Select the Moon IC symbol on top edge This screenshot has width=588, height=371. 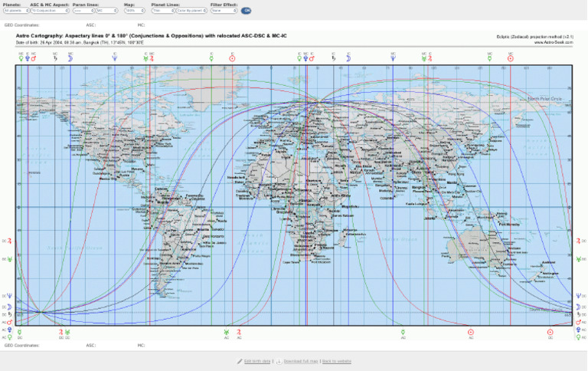[348, 58]
